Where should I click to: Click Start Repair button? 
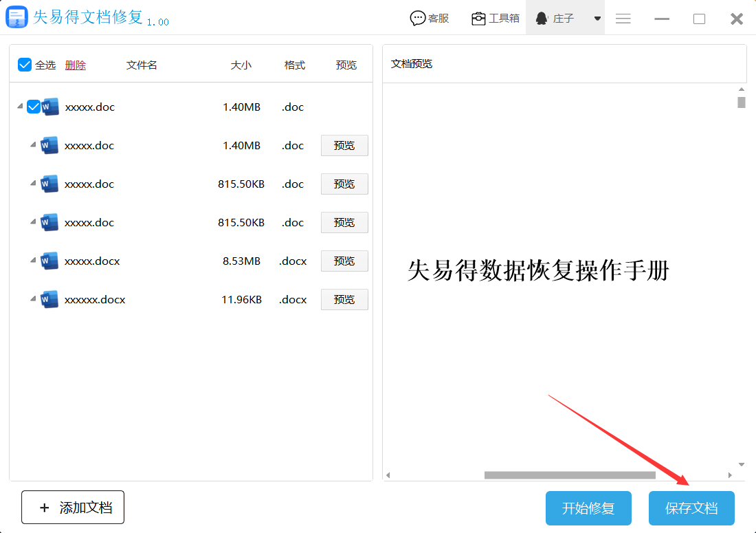(588, 508)
